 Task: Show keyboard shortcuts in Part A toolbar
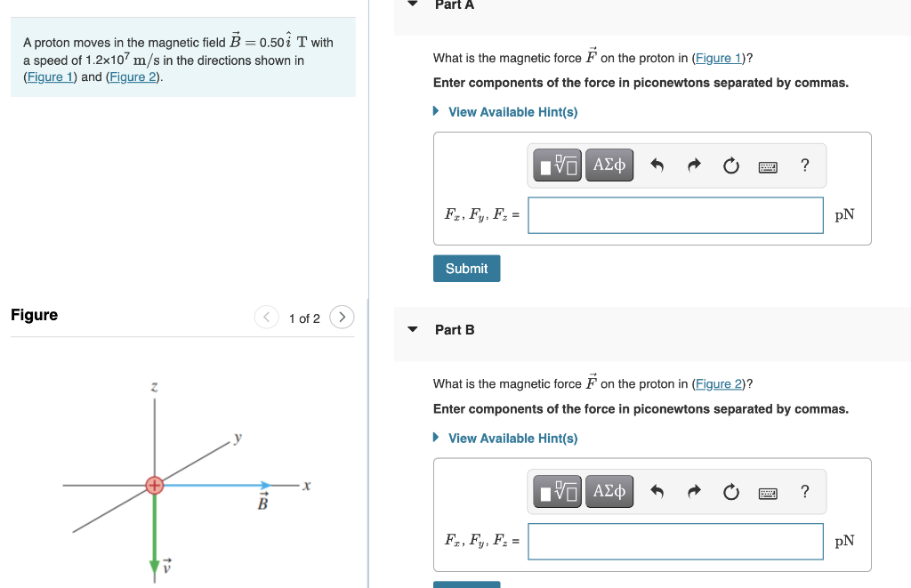pos(768,166)
